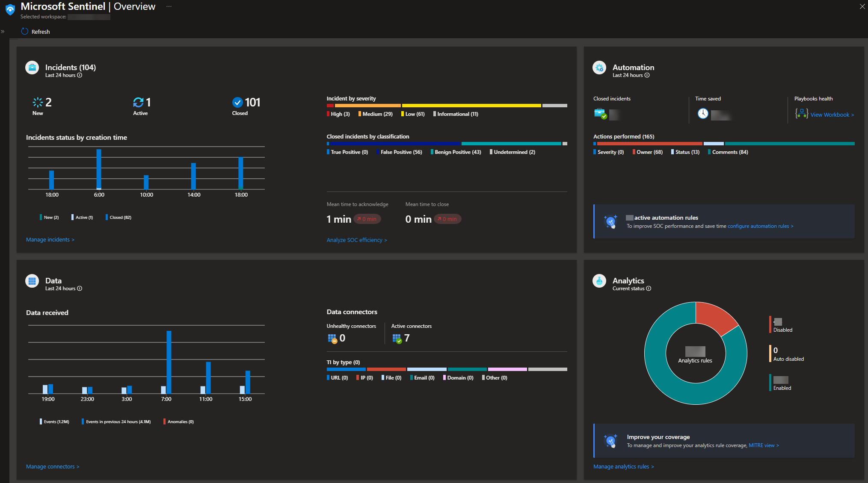Click the Analytics Current status info icon
Viewport: 868px width, 483px height.
click(x=649, y=289)
